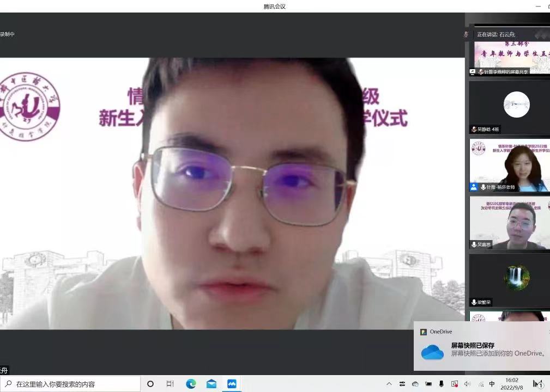Viewport: 550px width, 392px height.
Task: Click the OneDrive screenshot saved notification
Action: coord(482,346)
